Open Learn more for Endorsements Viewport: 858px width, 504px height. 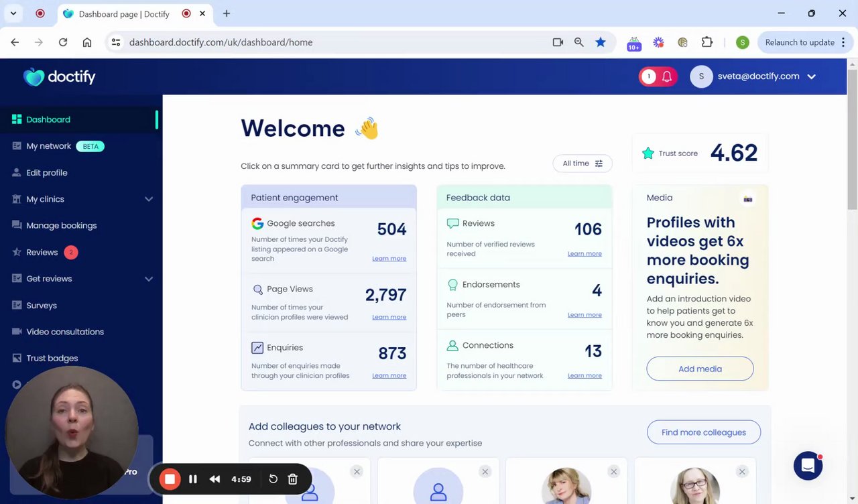click(x=585, y=315)
